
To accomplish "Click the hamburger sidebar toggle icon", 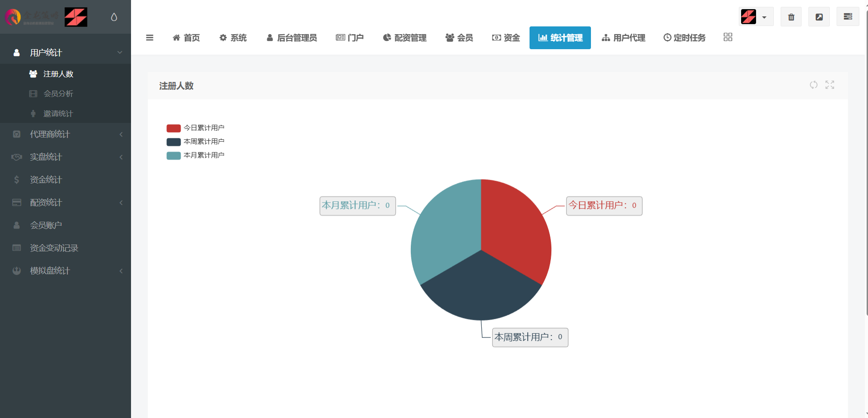I will (x=149, y=38).
